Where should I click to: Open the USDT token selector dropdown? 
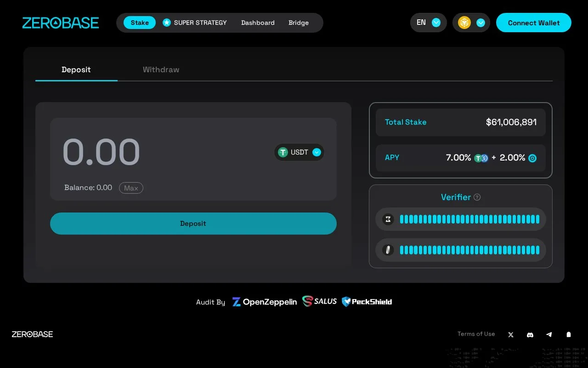coord(299,152)
